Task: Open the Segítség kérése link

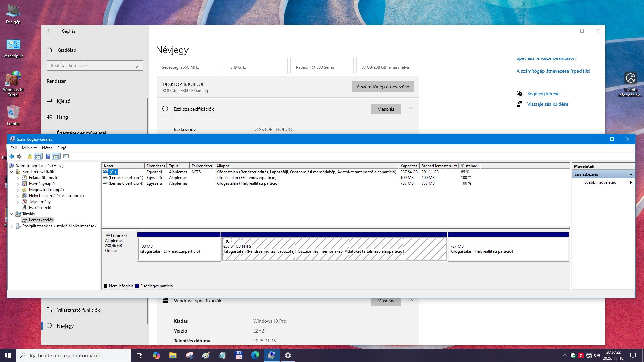Action: (x=543, y=94)
